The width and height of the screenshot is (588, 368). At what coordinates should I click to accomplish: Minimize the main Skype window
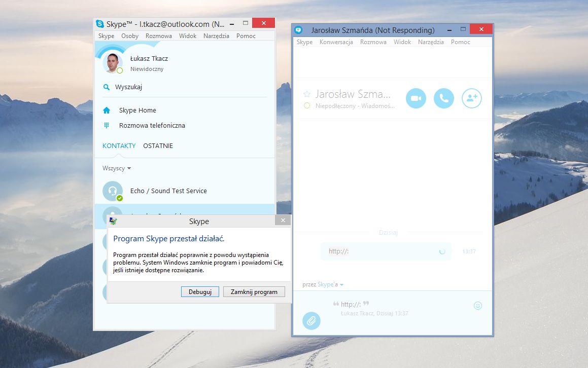click(x=232, y=24)
